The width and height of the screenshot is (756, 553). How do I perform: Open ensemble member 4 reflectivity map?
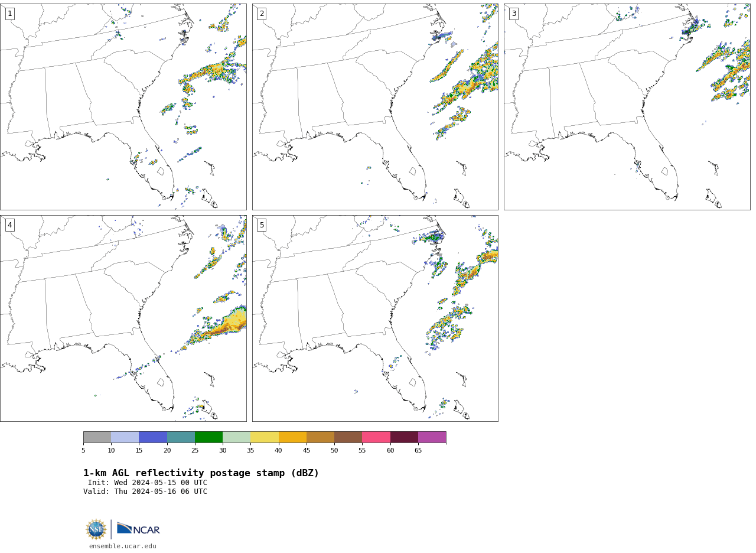[123, 318]
